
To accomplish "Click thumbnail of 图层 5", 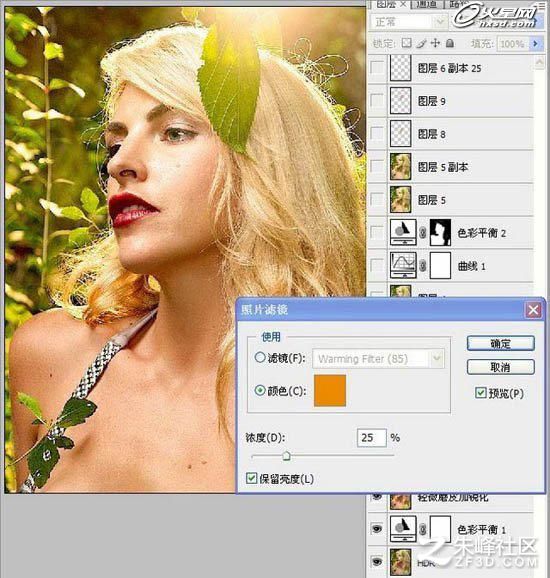I will [x=400, y=199].
